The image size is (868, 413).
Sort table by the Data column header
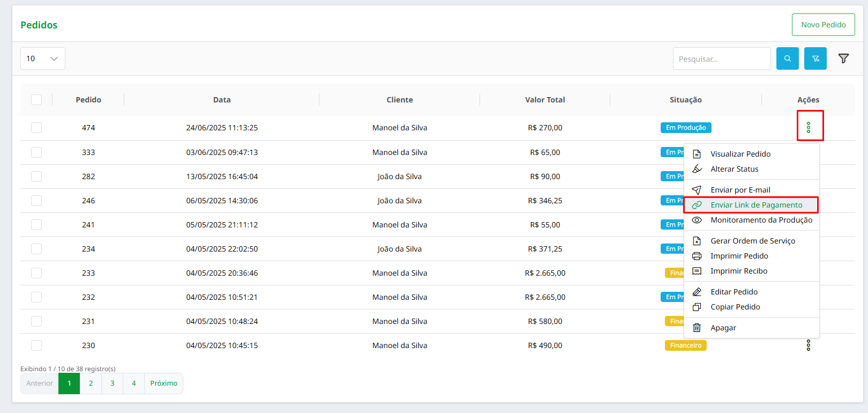(x=222, y=100)
